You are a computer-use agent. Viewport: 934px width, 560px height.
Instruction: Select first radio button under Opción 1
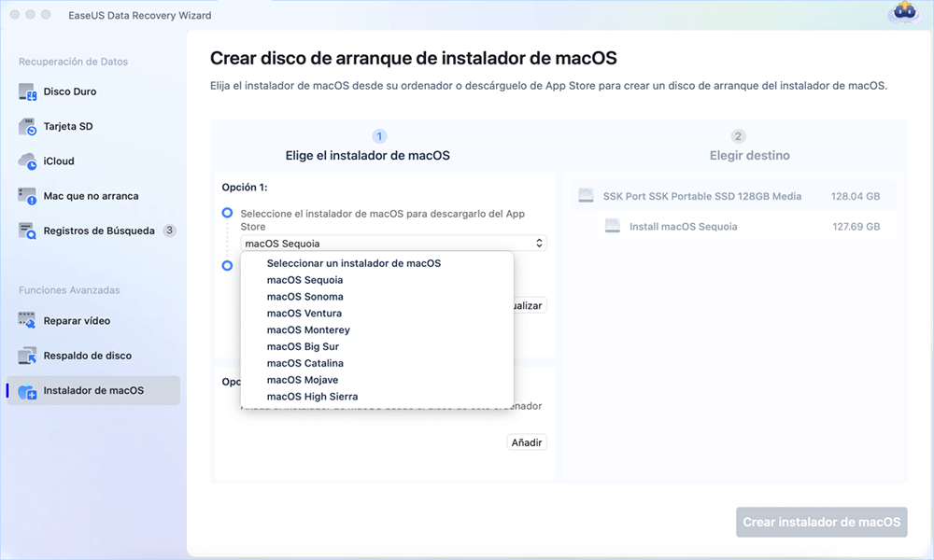pos(227,213)
